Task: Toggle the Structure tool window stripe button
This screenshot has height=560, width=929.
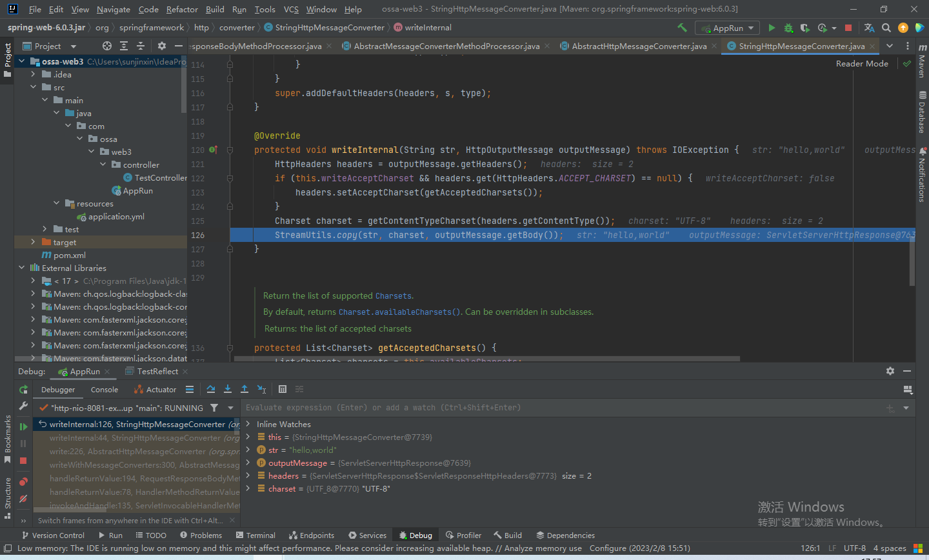Action: click(x=8, y=498)
